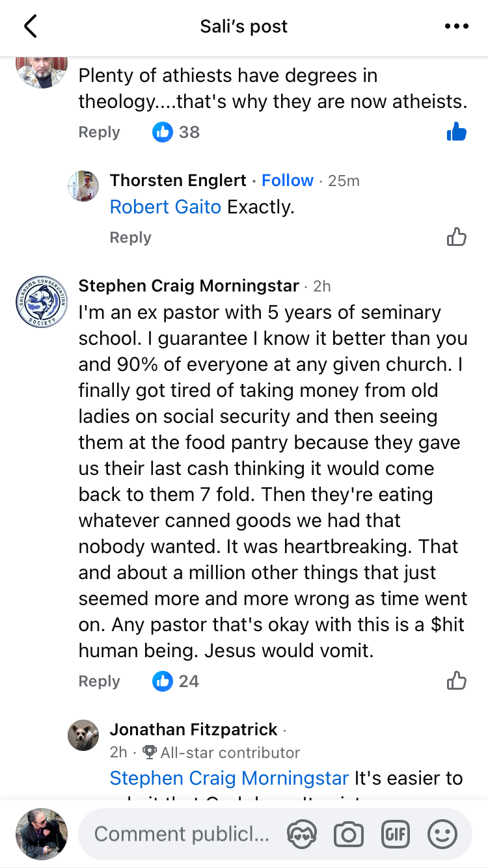Tap the All-star contributor trophy badge

pyautogui.click(x=149, y=753)
